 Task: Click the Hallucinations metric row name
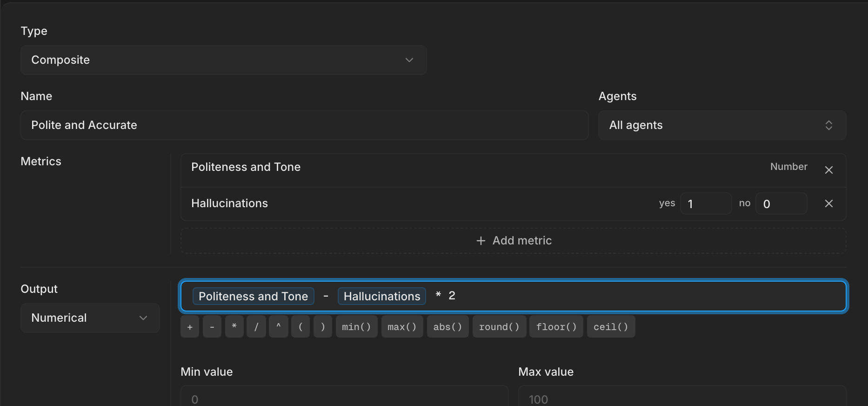coord(229,203)
